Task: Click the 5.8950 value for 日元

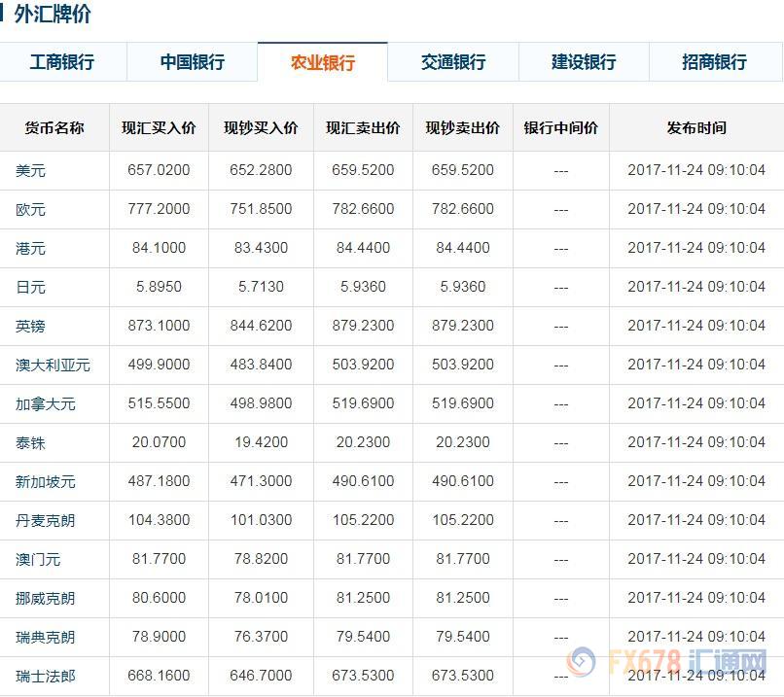Action: pyautogui.click(x=159, y=287)
